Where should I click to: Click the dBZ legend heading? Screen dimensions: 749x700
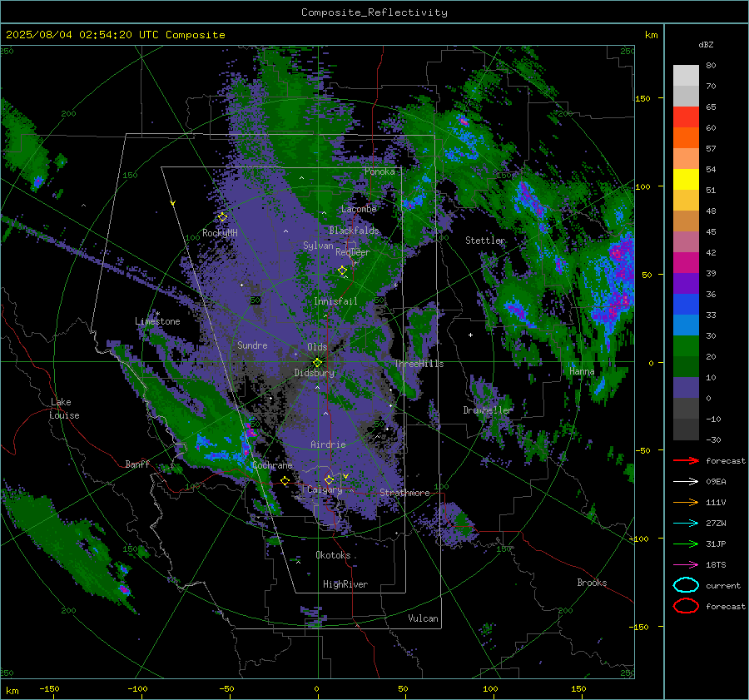click(706, 44)
